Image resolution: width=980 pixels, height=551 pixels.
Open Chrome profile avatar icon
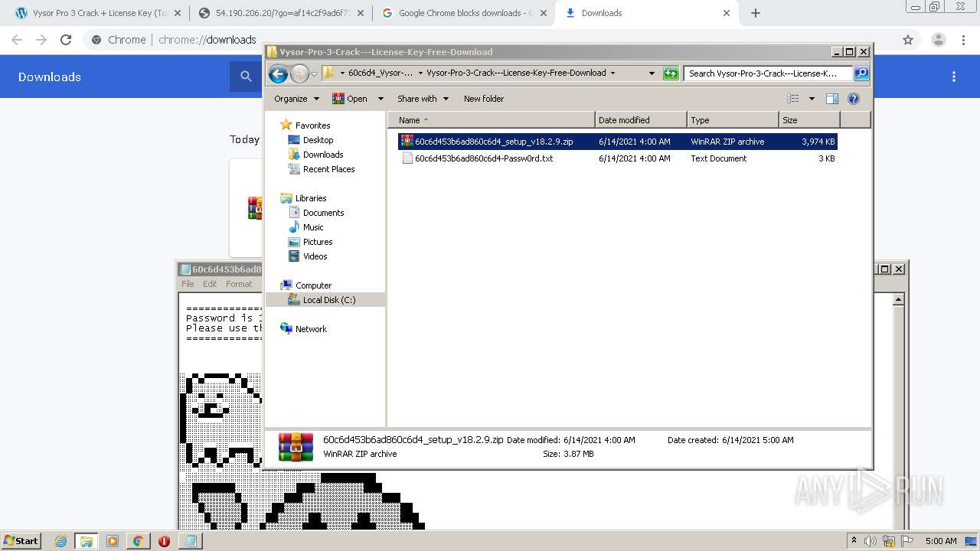click(939, 40)
